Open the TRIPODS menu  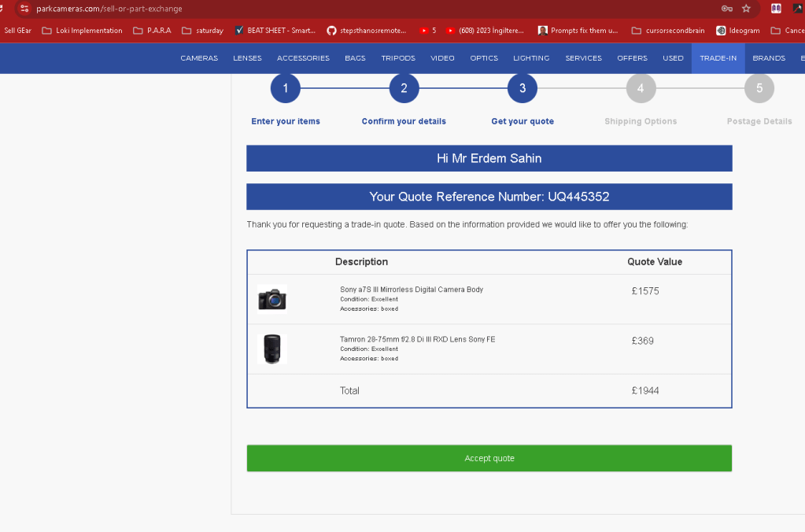(398, 58)
